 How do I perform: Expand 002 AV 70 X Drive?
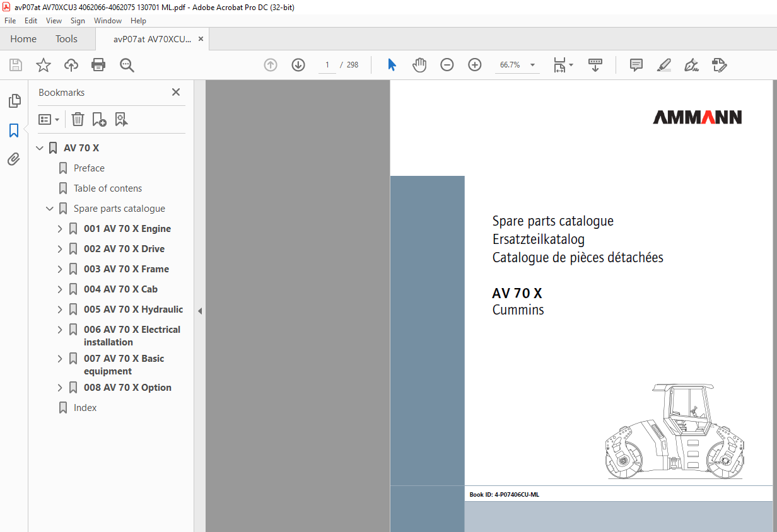(x=60, y=249)
